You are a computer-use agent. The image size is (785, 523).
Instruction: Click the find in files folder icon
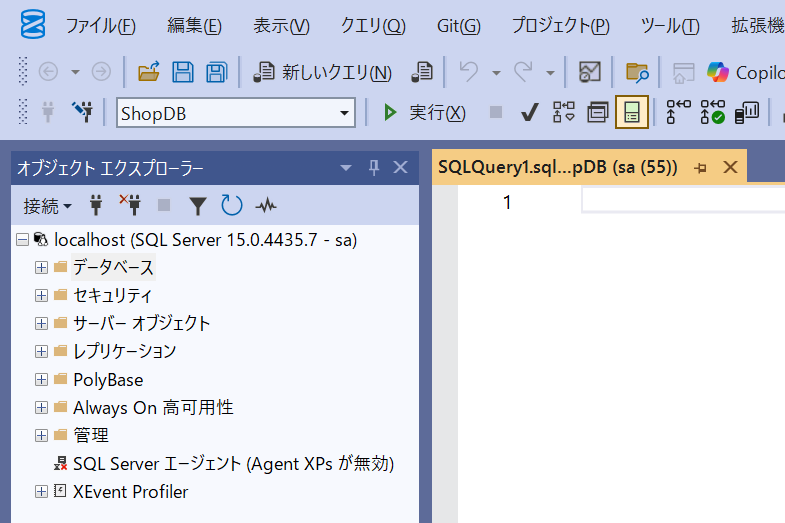(637, 72)
